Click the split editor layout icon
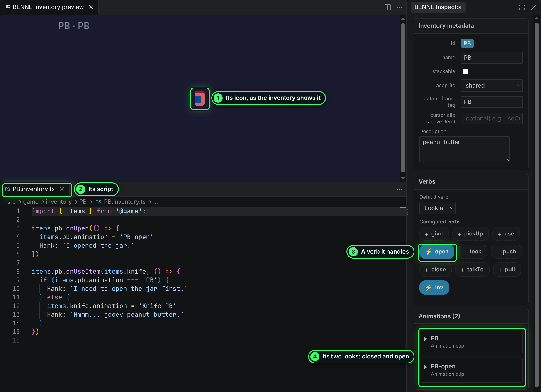541x392 pixels. point(388,7)
